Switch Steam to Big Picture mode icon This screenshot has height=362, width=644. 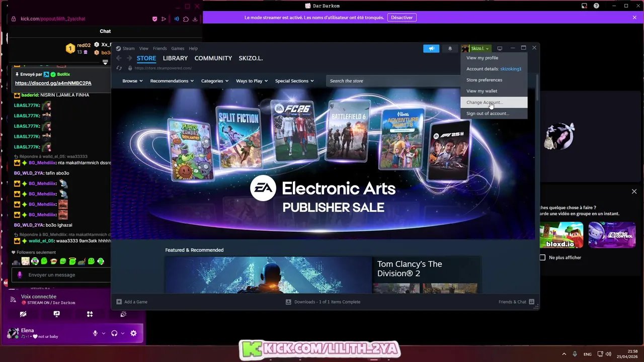[500, 48]
